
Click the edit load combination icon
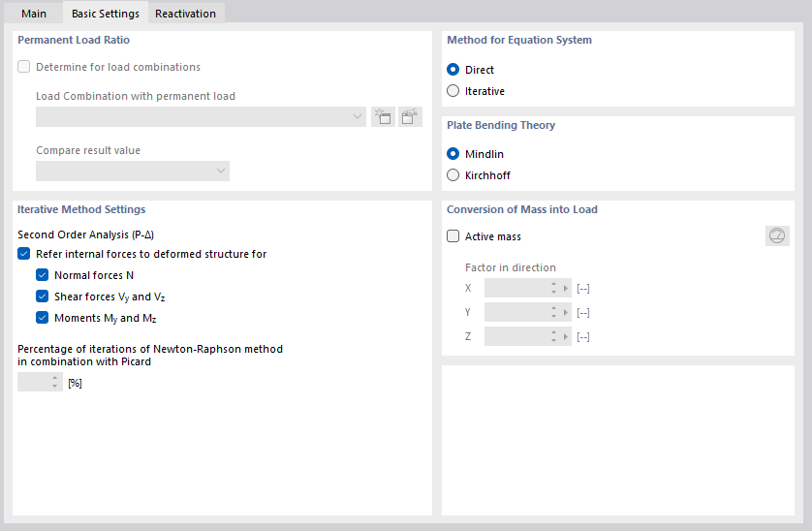[410, 117]
